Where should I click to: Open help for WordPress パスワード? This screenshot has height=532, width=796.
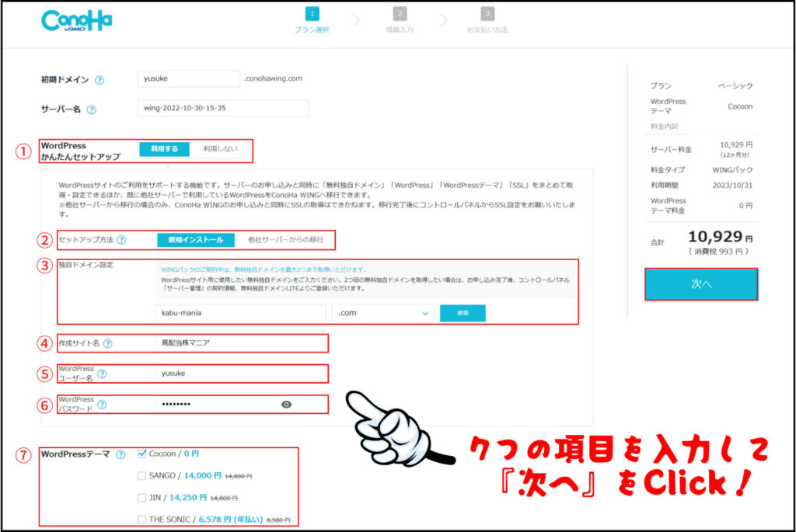[102, 404]
